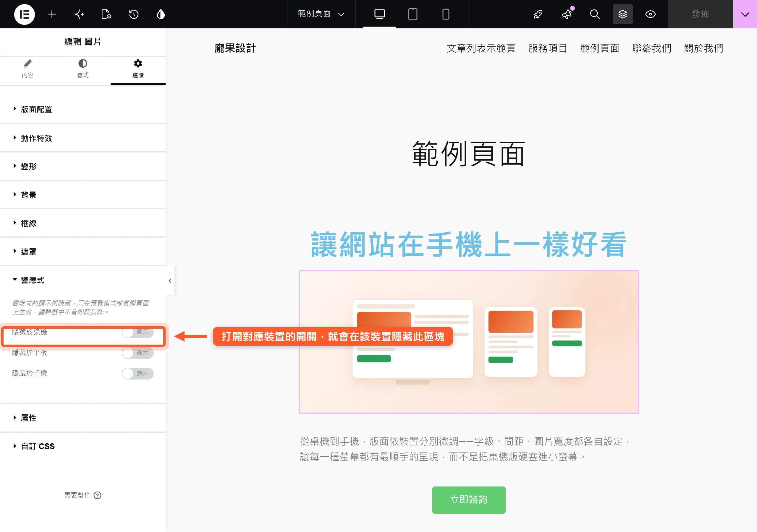The width and height of the screenshot is (757, 532).
Task: Click the rocket icon in top bar
Action: pyautogui.click(x=538, y=14)
